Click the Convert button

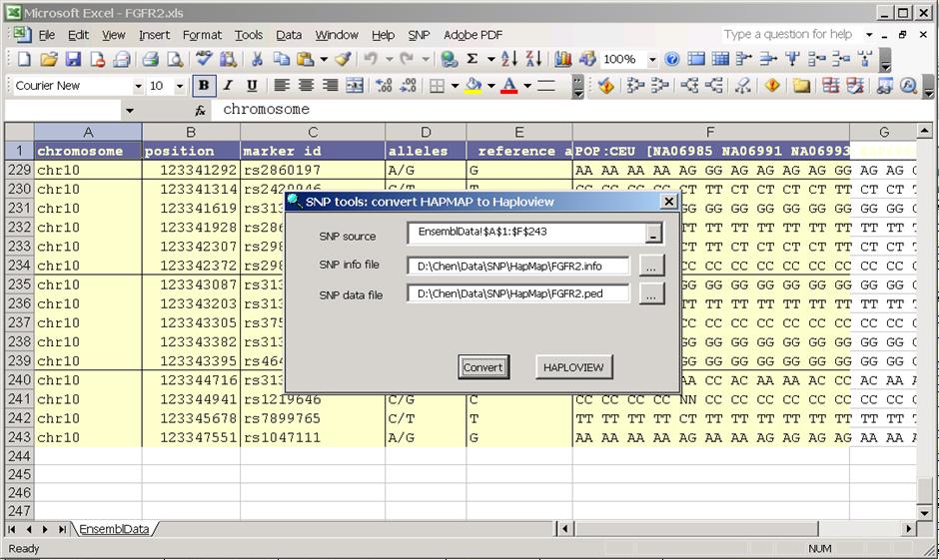pos(483,367)
